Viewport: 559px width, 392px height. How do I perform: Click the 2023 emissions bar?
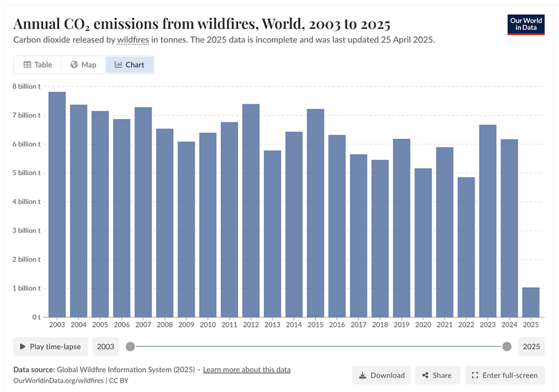[488, 221]
